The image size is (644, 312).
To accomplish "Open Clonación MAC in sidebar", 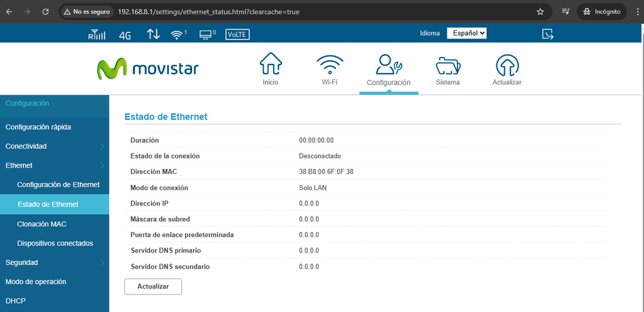I will [42, 224].
